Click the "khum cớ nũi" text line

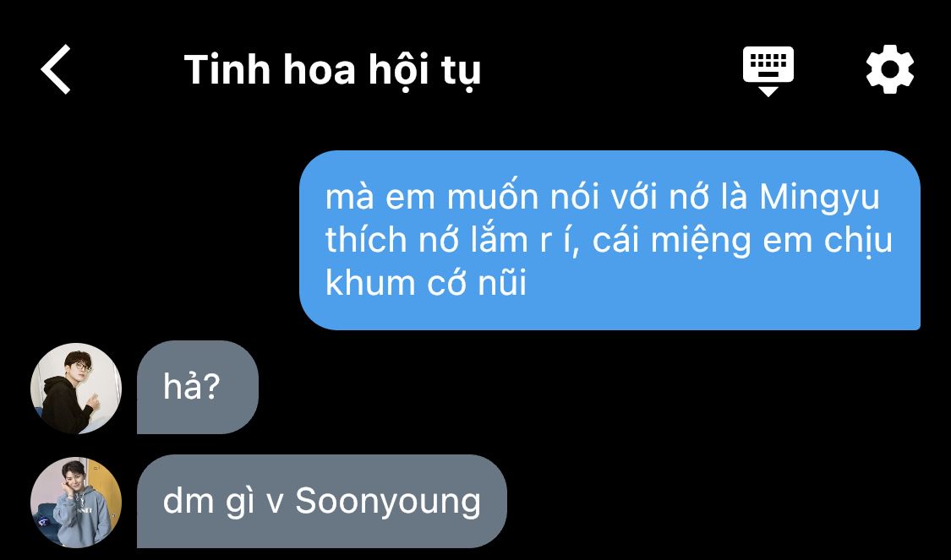click(426, 283)
